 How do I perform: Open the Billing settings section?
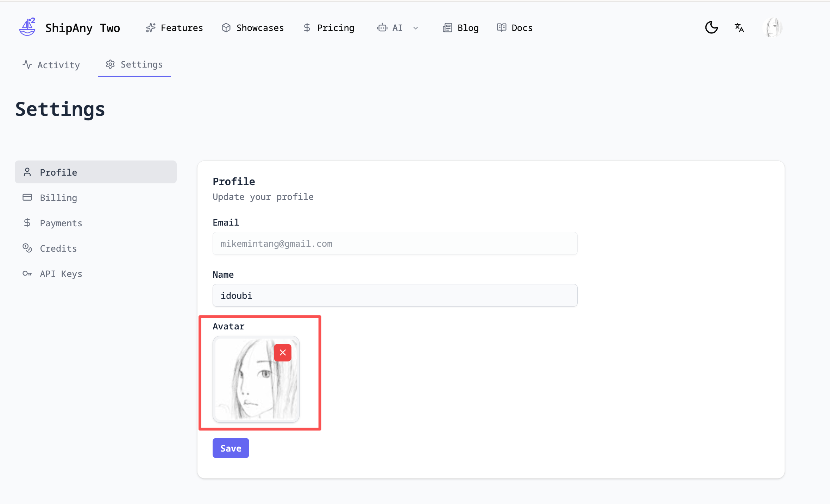(x=58, y=197)
